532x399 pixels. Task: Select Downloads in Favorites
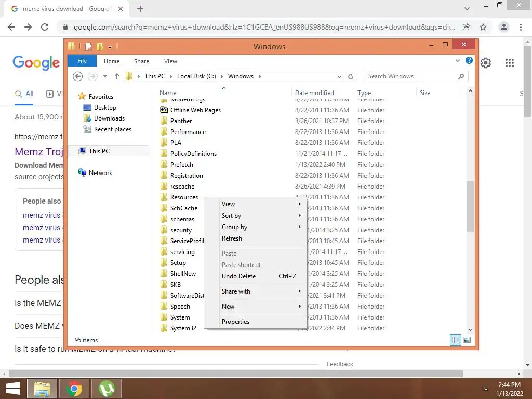(x=104, y=118)
